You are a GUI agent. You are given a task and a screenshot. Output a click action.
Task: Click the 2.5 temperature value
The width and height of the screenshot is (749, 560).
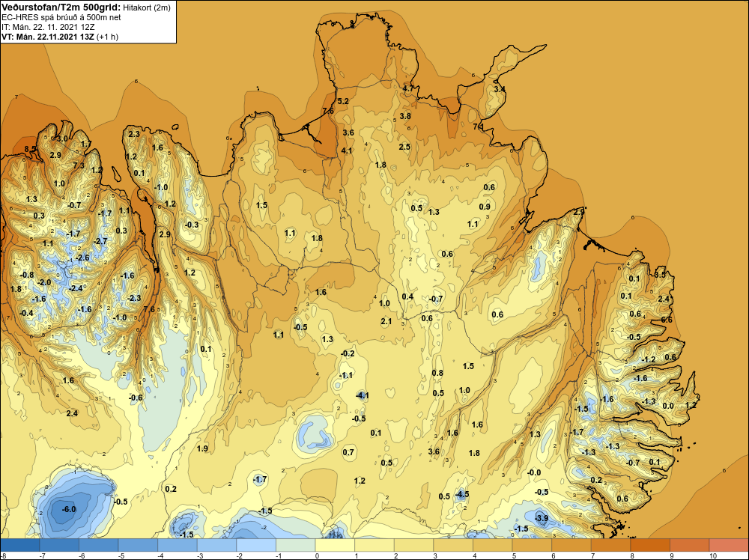tap(404, 147)
